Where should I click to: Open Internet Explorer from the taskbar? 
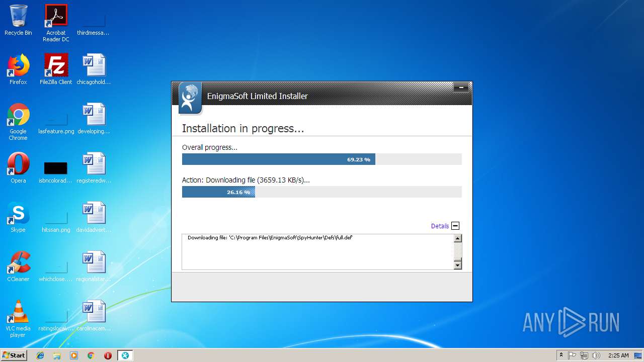pos(40,355)
